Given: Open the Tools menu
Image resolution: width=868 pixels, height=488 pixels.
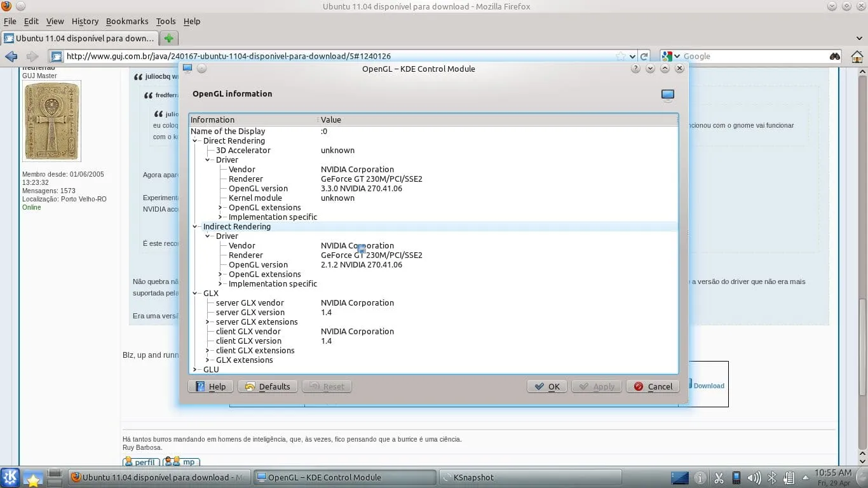Looking at the screenshot, I should pyautogui.click(x=165, y=21).
